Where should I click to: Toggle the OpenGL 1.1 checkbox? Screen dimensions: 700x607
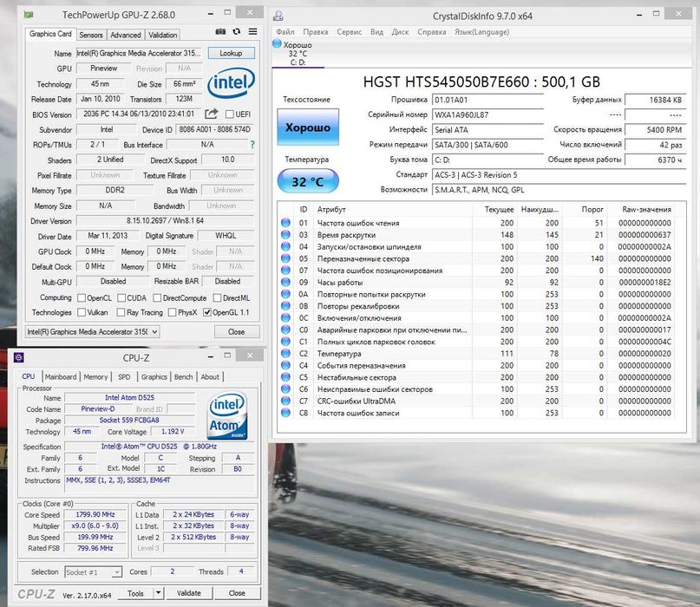tap(206, 312)
